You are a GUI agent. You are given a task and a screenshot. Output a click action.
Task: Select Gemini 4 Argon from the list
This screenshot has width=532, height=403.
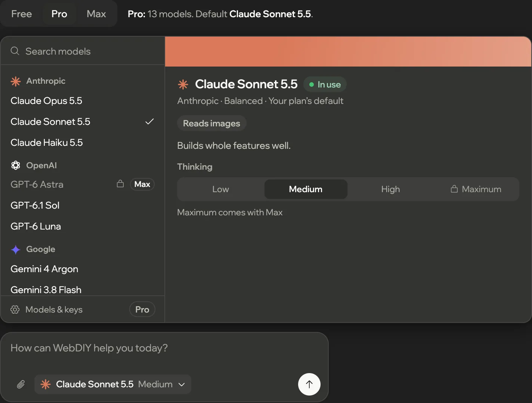coord(83,269)
